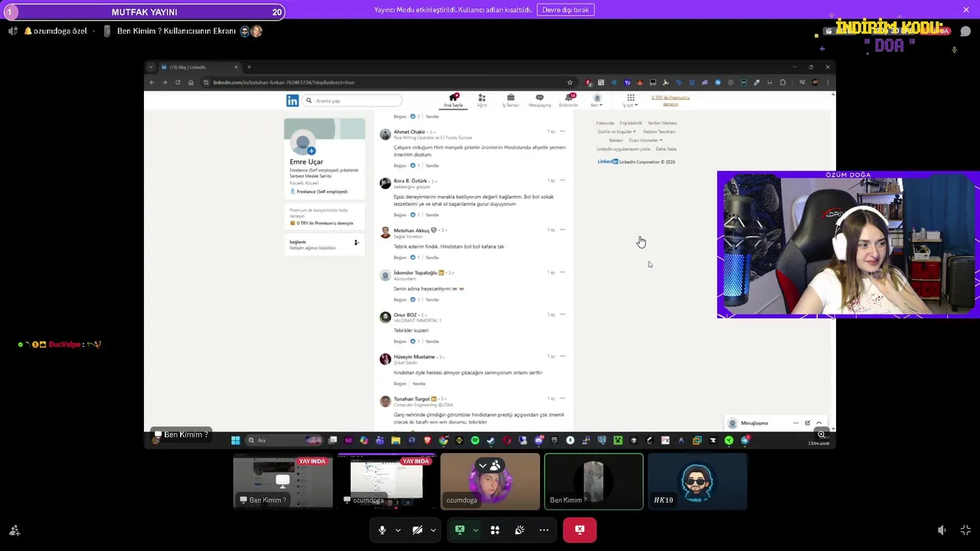Click the MUTFAK YAYINI title bar

pyautogui.click(x=144, y=11)
